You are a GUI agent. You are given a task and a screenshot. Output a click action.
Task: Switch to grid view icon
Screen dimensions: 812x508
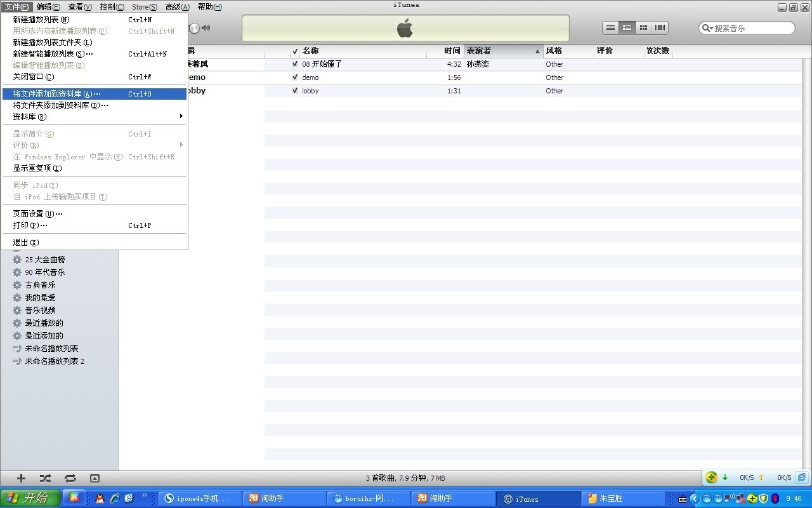(643, 28)
